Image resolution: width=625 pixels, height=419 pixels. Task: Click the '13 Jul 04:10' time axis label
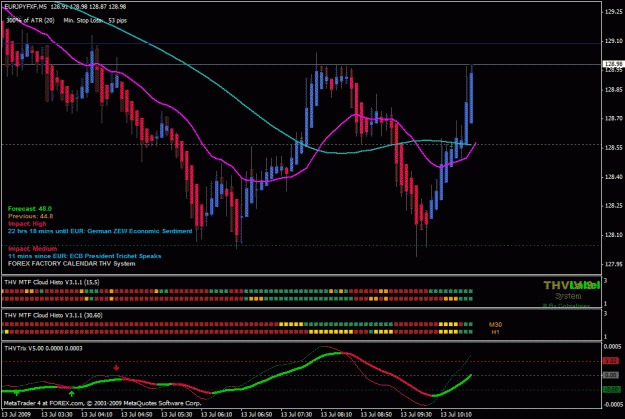click(97, 415)
